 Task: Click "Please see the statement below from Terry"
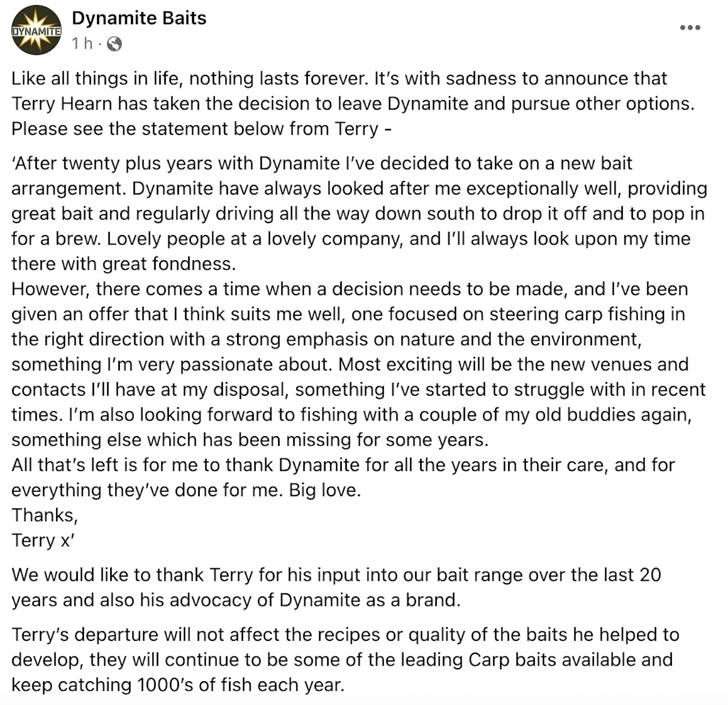coord(195,129)
